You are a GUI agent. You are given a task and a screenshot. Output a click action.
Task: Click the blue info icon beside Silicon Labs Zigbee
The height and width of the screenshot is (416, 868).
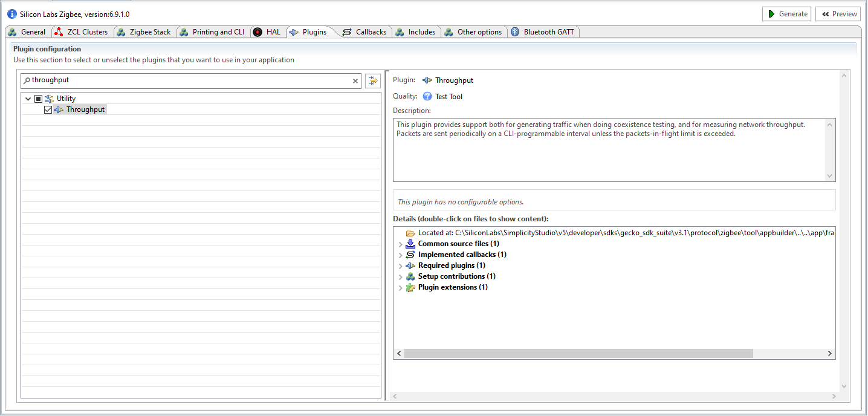click(x=12, y=14)
